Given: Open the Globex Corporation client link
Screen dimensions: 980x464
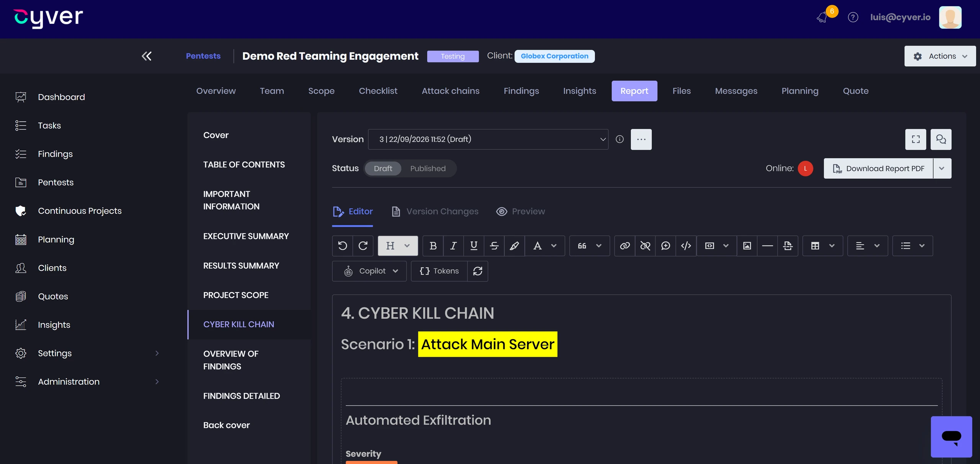Looking at the screenshot, I should click(x=554, y=56).
